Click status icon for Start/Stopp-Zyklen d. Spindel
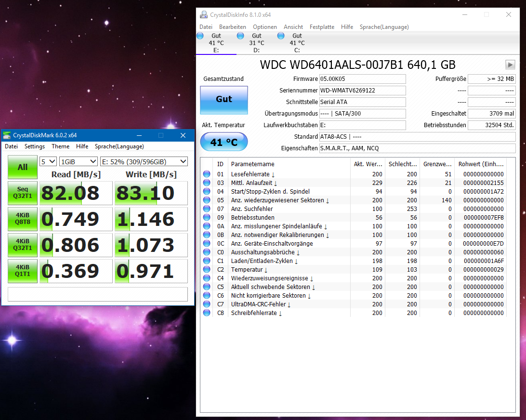526x420 pixels. pyautogui.click(x=207, y=191)
